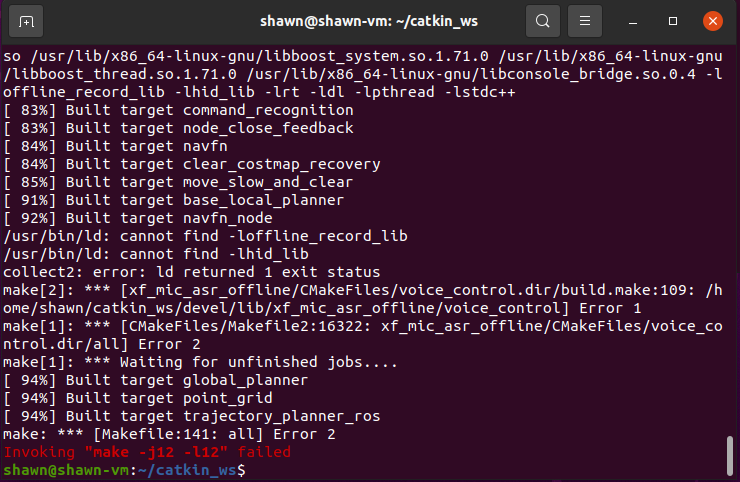
Task: Close the terminal window
Action: (x=713, y=21)
